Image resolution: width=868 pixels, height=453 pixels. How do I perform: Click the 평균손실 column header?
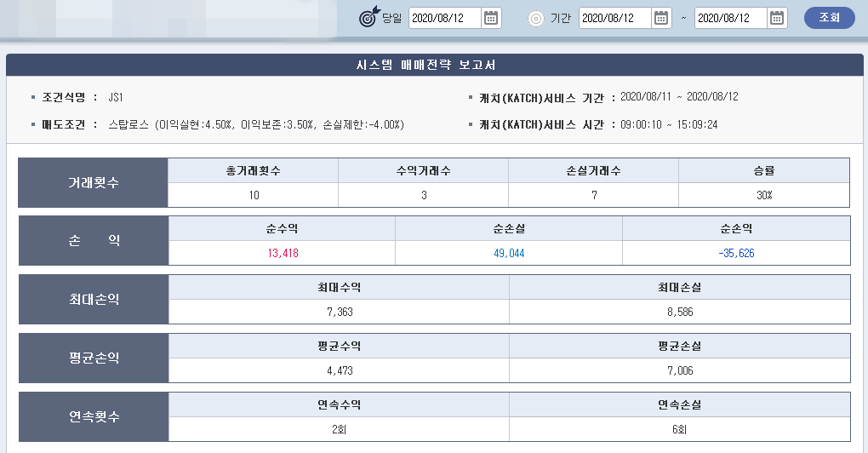tap(680, 346)
